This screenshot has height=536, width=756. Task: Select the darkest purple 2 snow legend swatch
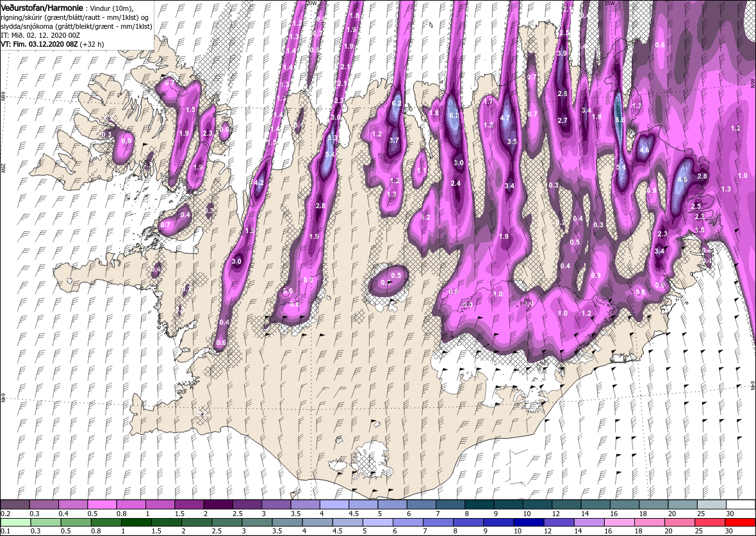tap(218, 505)
